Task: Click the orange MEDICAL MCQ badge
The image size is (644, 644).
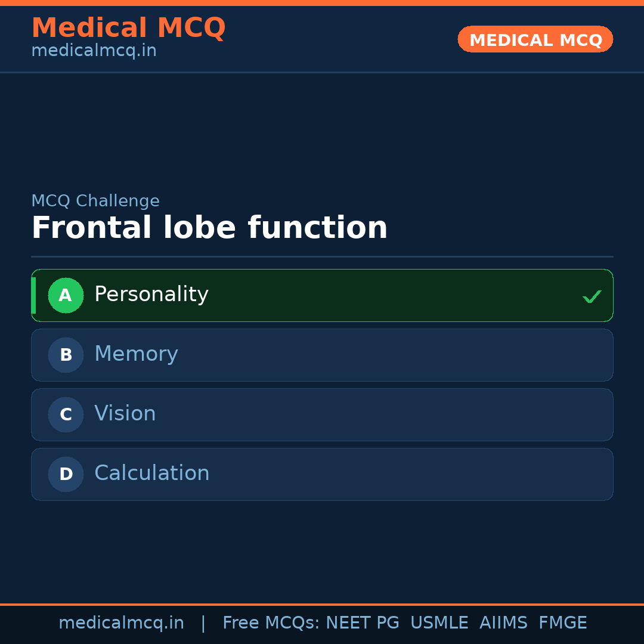Action: pos(535,39)
